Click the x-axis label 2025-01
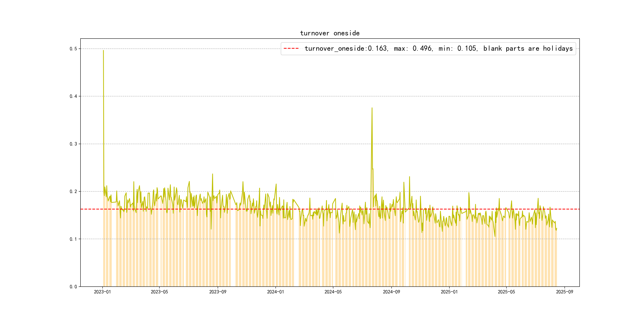This screenshot has width=644, height=322. 449,292
